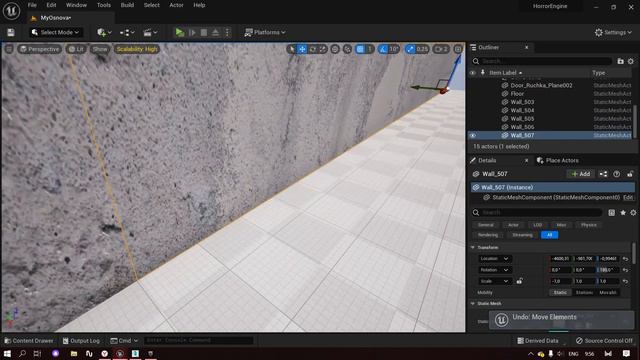Screen dimensions: 640x360
Task: Click the eject from player button
Action: tap(216, 33)
